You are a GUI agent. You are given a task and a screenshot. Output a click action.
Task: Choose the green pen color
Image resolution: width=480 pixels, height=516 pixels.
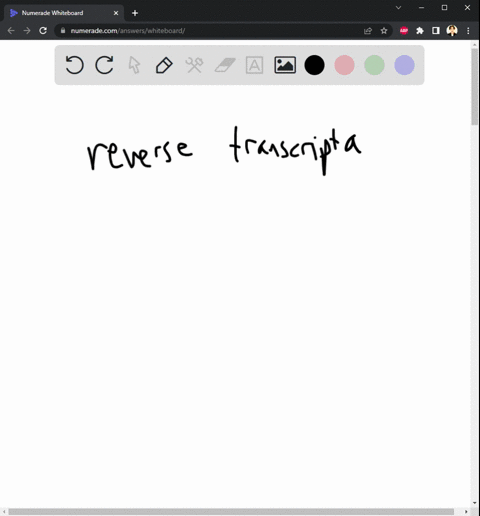tap(374, 65)
